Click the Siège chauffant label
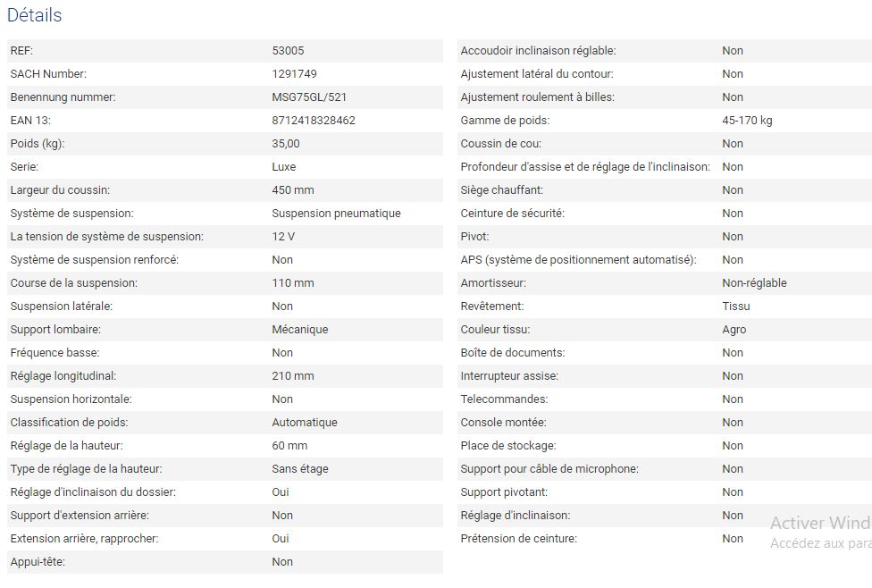This screenshot has height=588, width=872. [501, 190]
